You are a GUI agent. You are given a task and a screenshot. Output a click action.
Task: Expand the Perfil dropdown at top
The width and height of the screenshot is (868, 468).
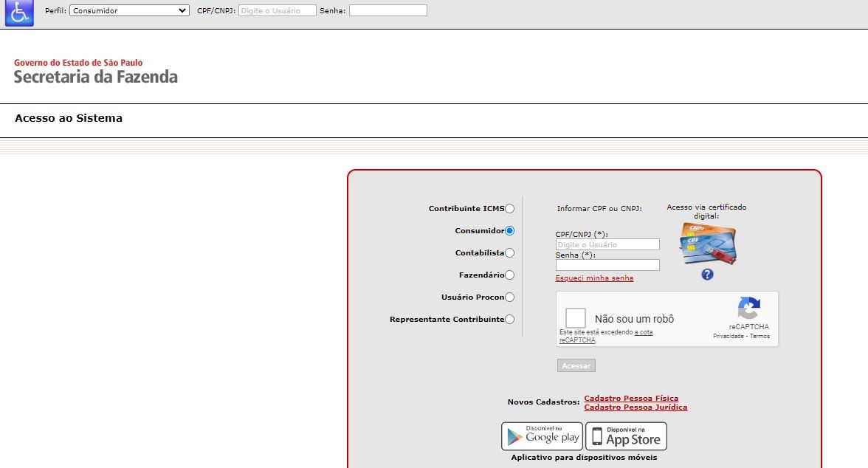(129, 10)
